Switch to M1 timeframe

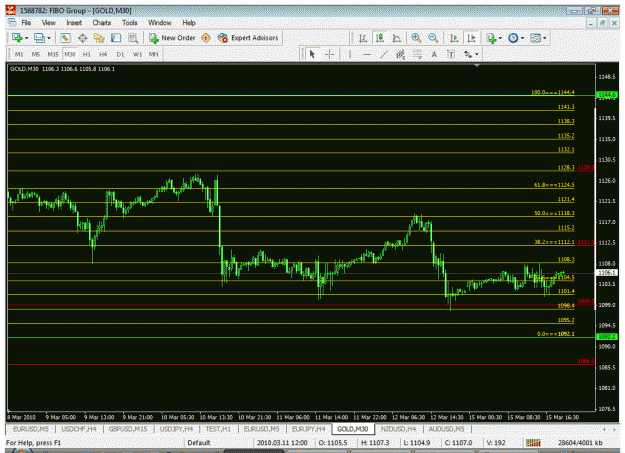click(x=19, y=54)
